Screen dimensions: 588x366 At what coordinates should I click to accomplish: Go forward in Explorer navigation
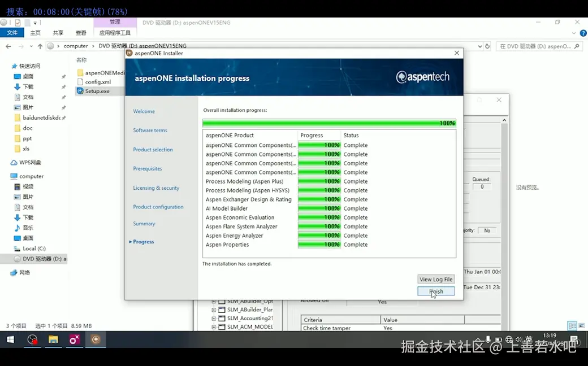point(21,46)
